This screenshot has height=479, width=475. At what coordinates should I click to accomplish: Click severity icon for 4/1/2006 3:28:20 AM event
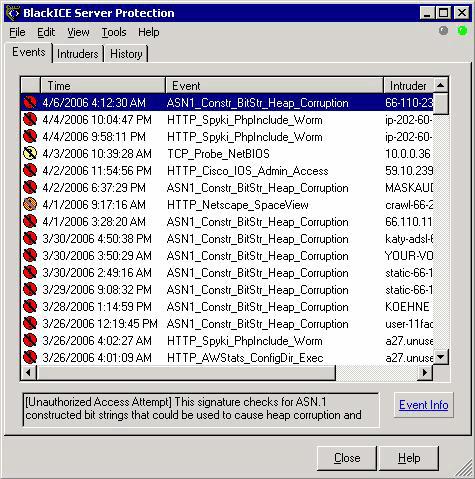click(x=30, y=221)
